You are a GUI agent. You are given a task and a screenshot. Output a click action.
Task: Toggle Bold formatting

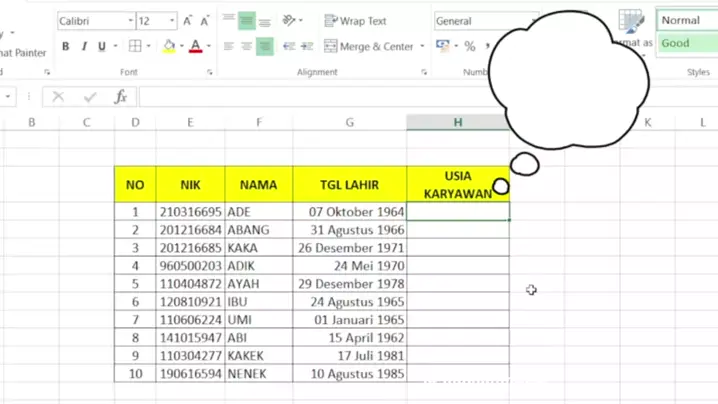click(66, 47)
